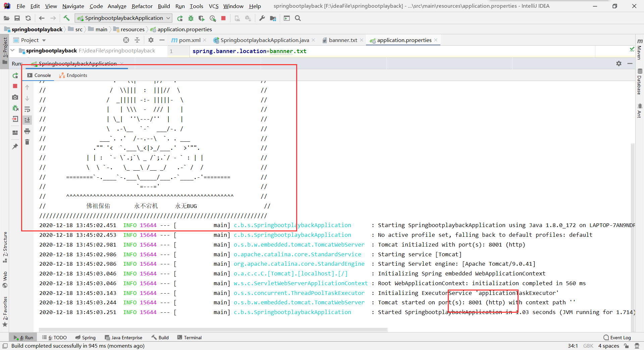
Task: Open the SpringbootplaybackApplication run configuration dropdown
Action: (123, 18)
